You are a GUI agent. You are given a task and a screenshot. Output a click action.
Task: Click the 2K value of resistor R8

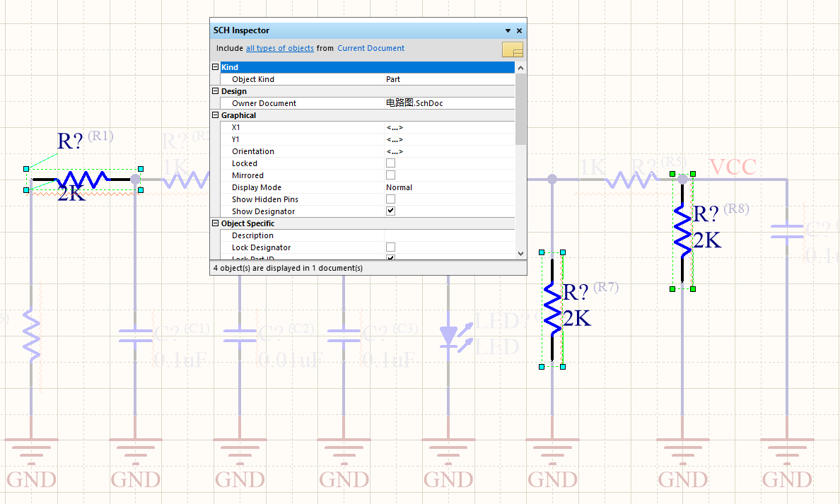click(x=707, y=240)
